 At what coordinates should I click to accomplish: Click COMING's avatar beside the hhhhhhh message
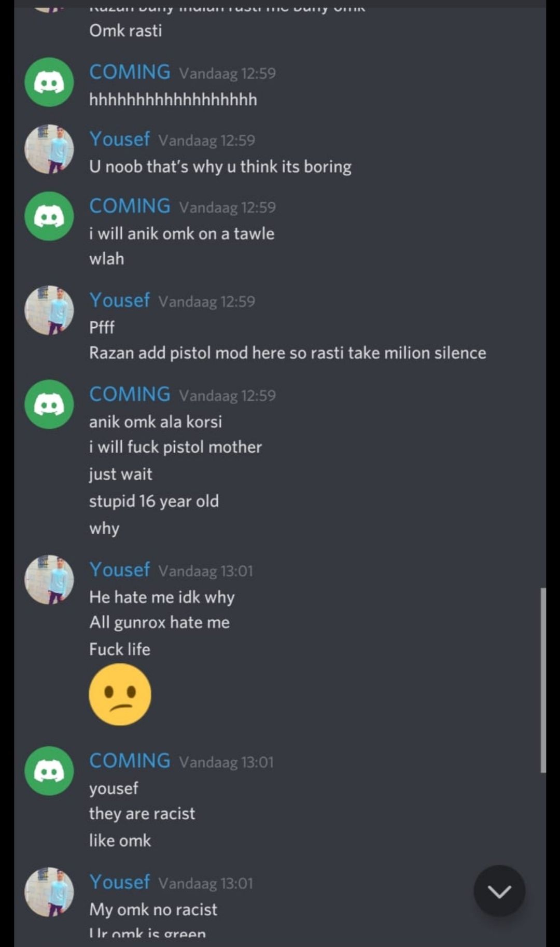pyautogui.click(x=49, y=82)
